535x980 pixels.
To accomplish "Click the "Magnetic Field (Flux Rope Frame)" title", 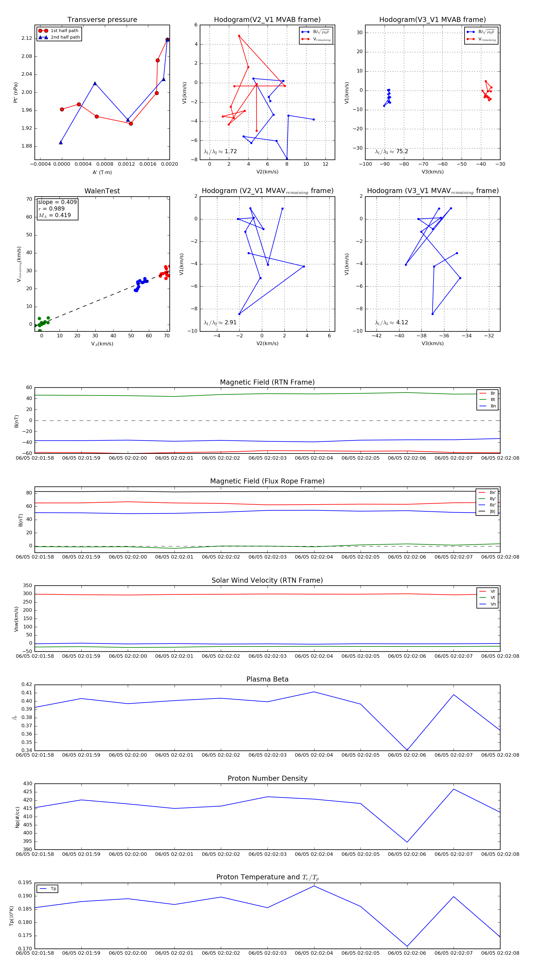I will (x=267, y=481).
